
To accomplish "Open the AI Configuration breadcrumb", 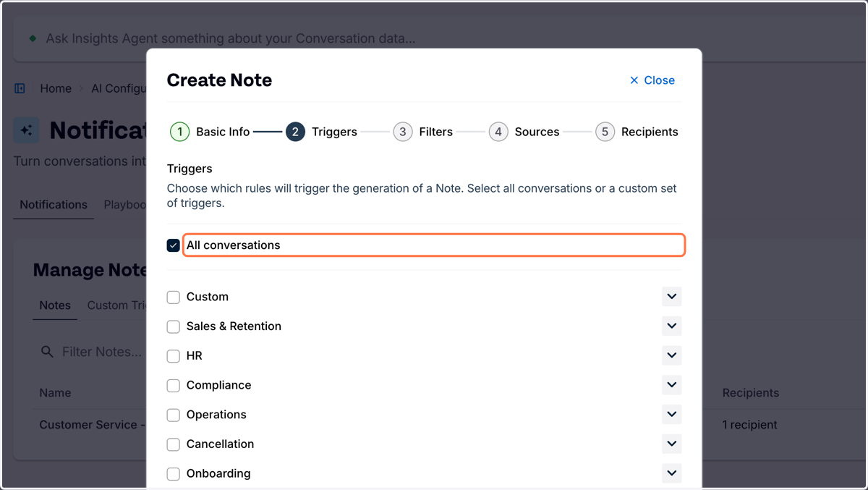I will click(x=119, y=88).
